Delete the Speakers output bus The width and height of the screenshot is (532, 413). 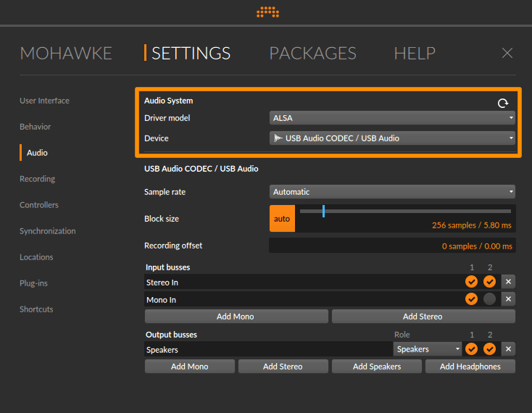508,349
